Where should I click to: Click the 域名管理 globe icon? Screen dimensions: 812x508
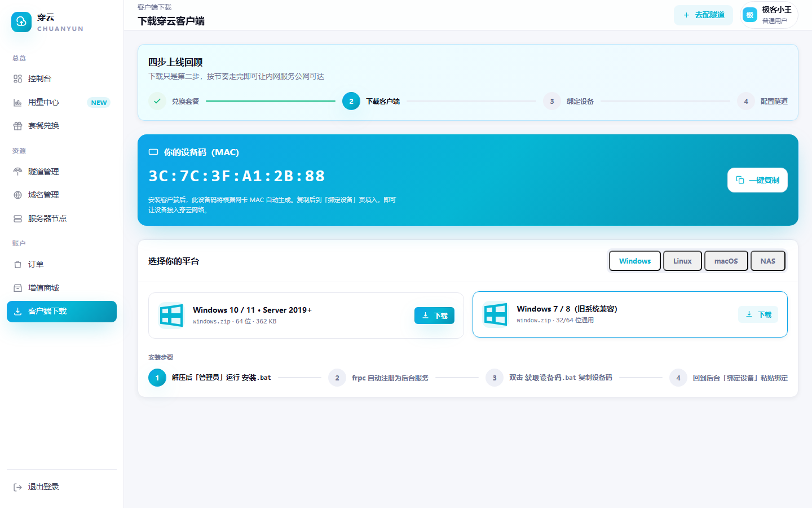(x=17, y=195)
